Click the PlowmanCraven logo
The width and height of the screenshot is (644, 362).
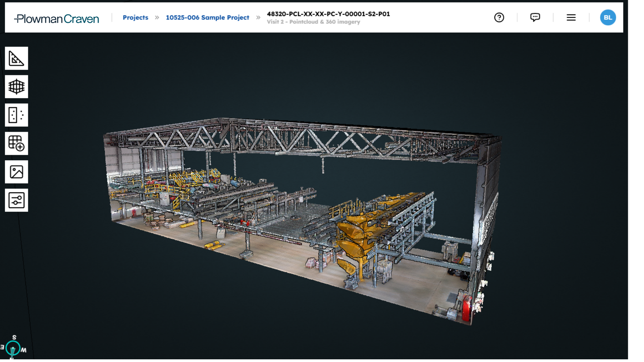tap(57, 19)
